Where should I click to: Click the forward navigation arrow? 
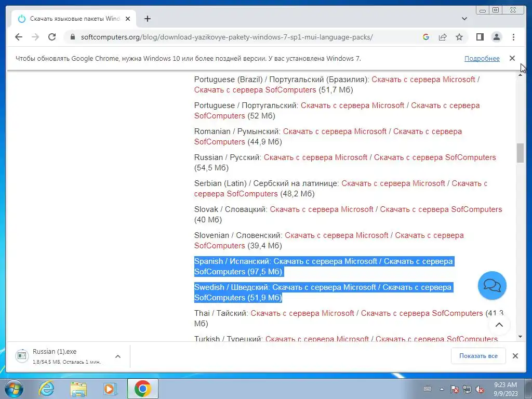point(35,37)
